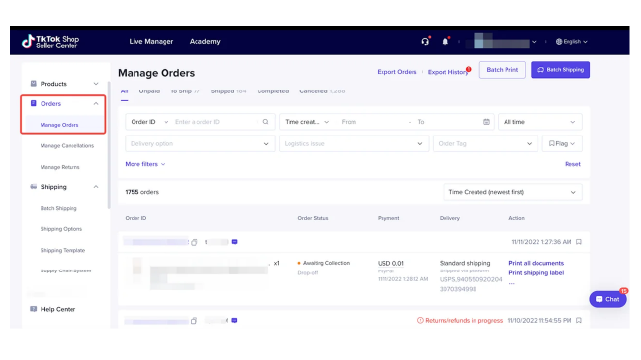Open Export History
641x360 pixels.
[448, 72]
